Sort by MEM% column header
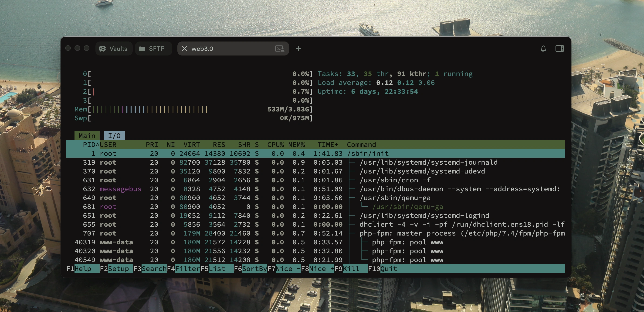Viewport: 644px width, 312px height. [296, 145]
